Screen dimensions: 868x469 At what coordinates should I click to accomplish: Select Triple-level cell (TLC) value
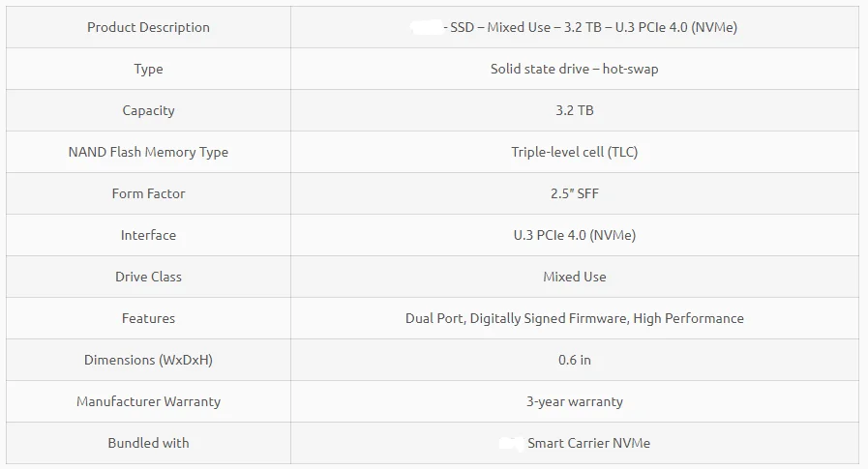point(574,152)
